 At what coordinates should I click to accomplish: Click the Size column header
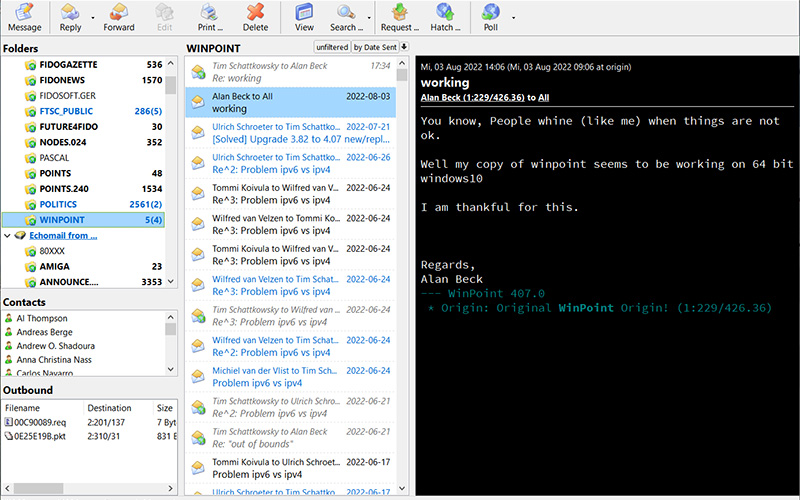(x=165, y=408)
